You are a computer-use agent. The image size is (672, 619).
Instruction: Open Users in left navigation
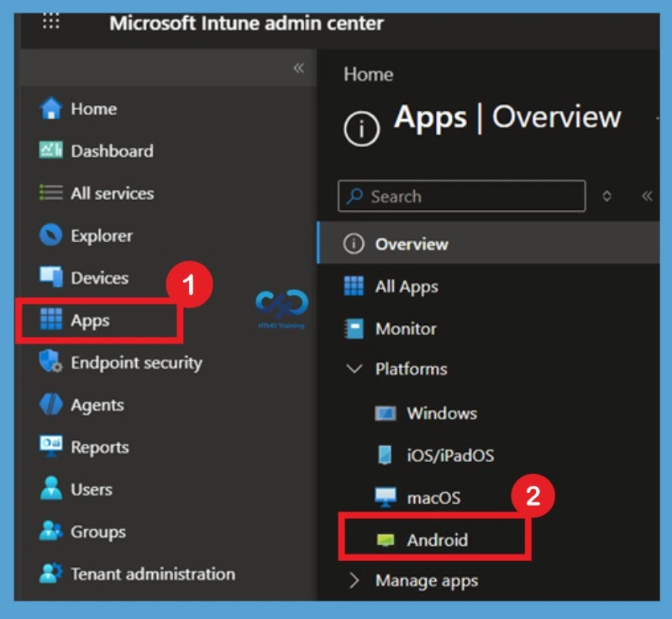92,490
